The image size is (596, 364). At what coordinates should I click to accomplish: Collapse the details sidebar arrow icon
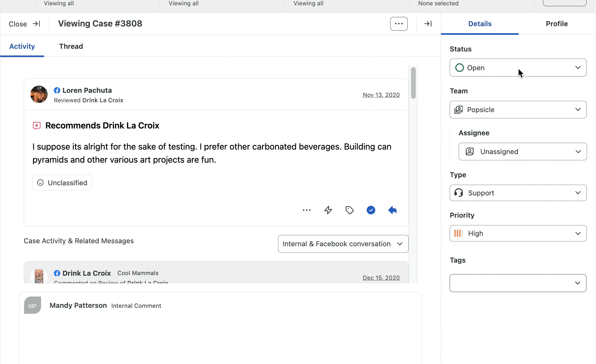point(428,24)
